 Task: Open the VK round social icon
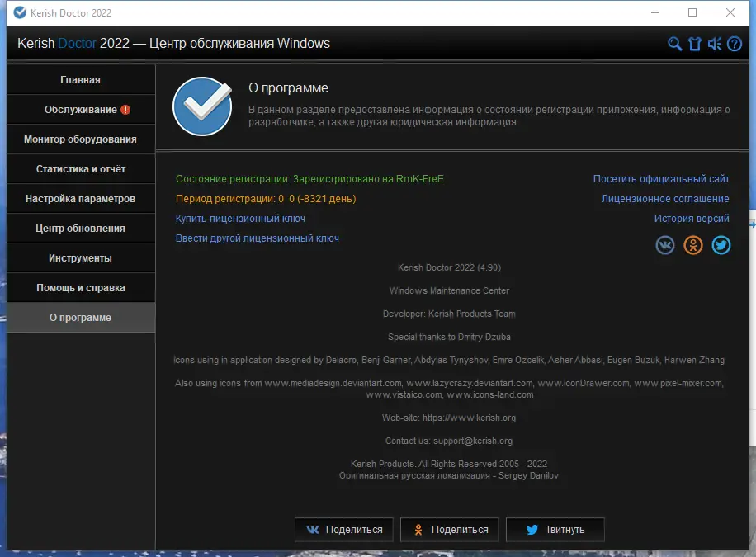665,245
